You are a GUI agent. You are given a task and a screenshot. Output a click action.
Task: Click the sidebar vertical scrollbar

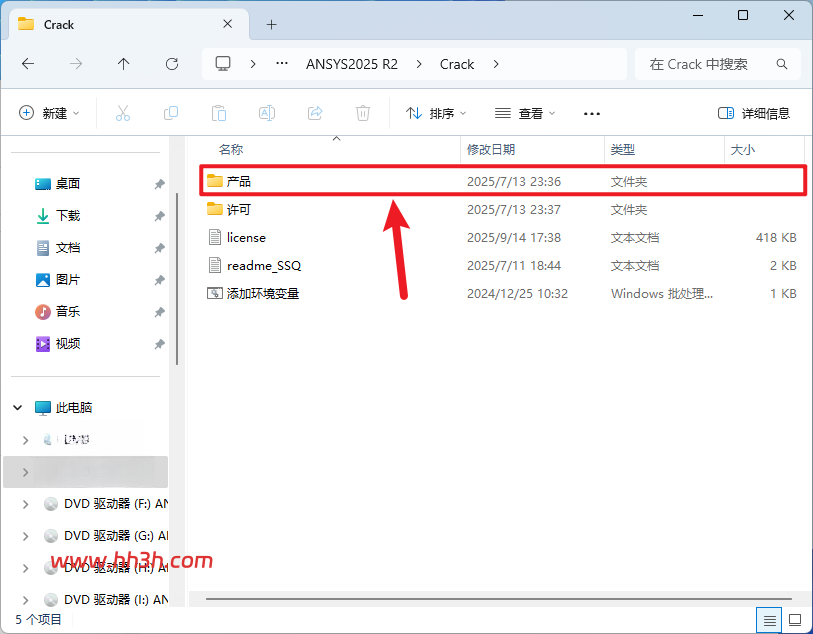(177, 279)
